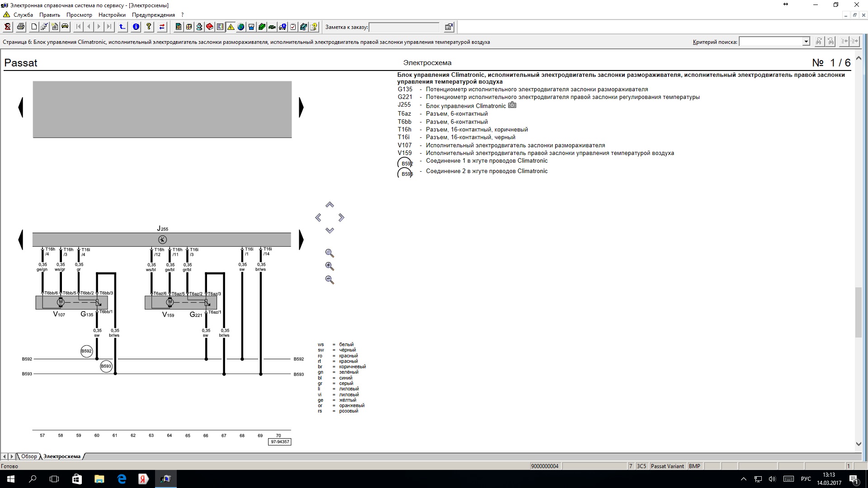
Task: Click the blue info icon
Action: coord(136,27)
